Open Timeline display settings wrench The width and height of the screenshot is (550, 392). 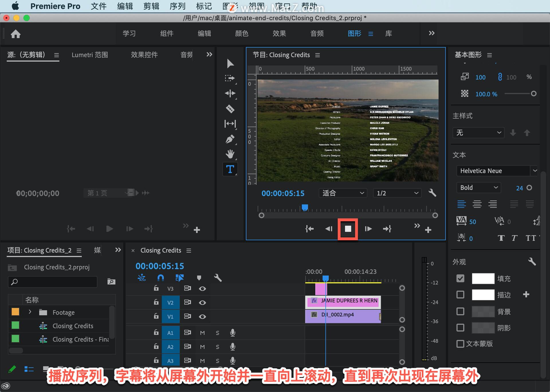pos(218,277)
